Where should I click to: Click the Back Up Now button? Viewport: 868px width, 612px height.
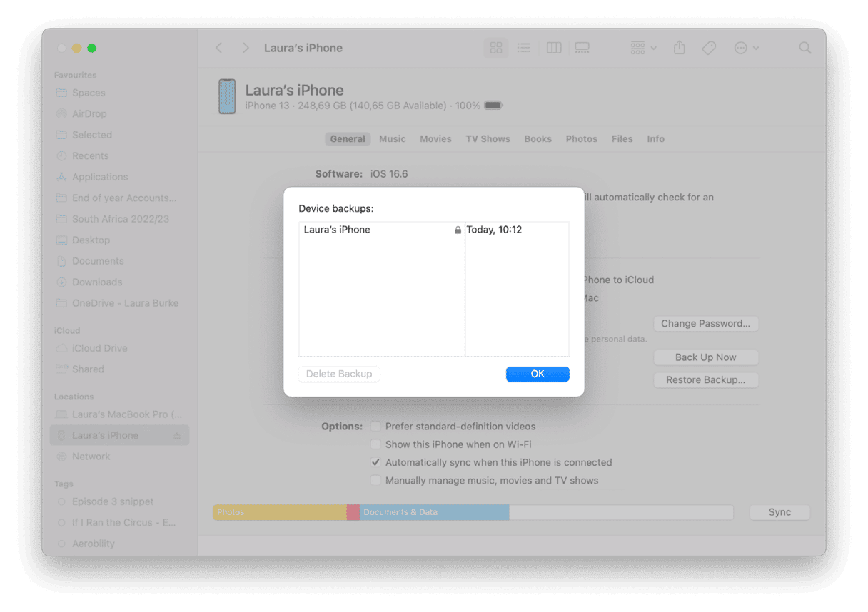coord(705,357)
